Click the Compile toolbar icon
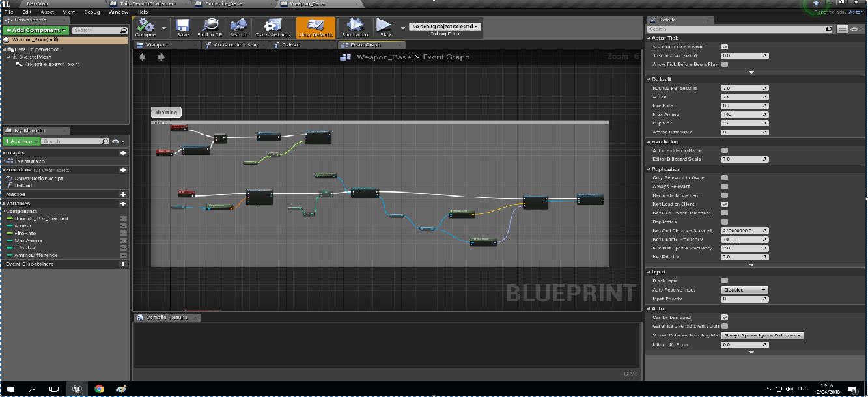This screenshot has width=868, height=397. [145, 26]
